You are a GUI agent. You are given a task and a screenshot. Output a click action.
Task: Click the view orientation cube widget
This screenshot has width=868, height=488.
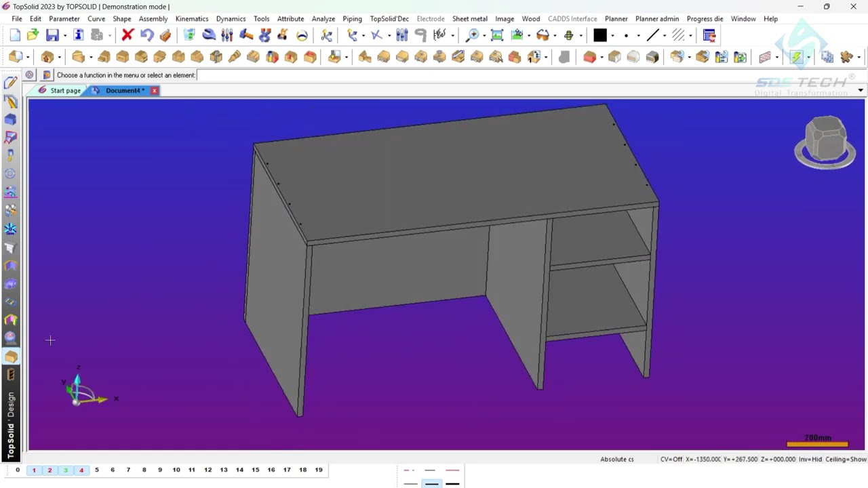coord(825,142)
